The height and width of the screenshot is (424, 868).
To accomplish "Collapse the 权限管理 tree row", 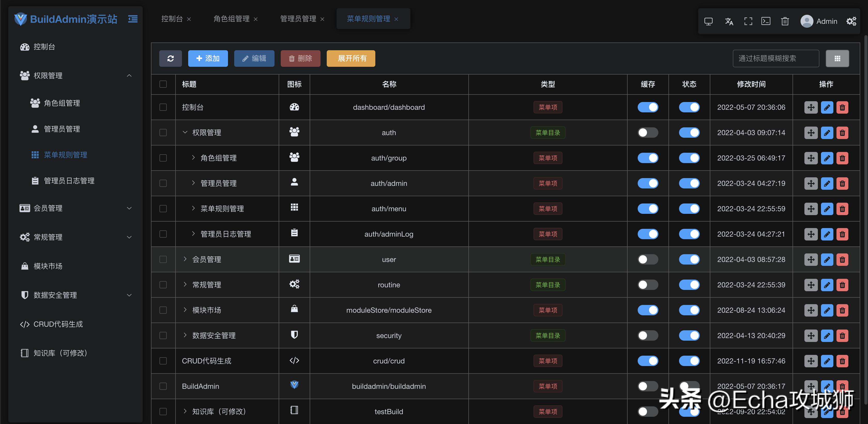I will pos(185,132).
